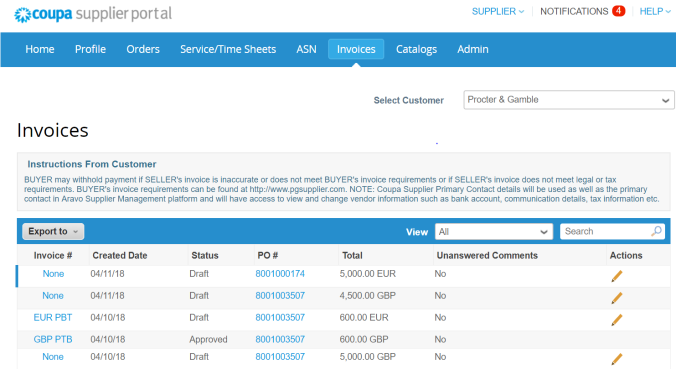Open PO 8001003507 link in Approved row
676x369 pixels.
point(280,340)
